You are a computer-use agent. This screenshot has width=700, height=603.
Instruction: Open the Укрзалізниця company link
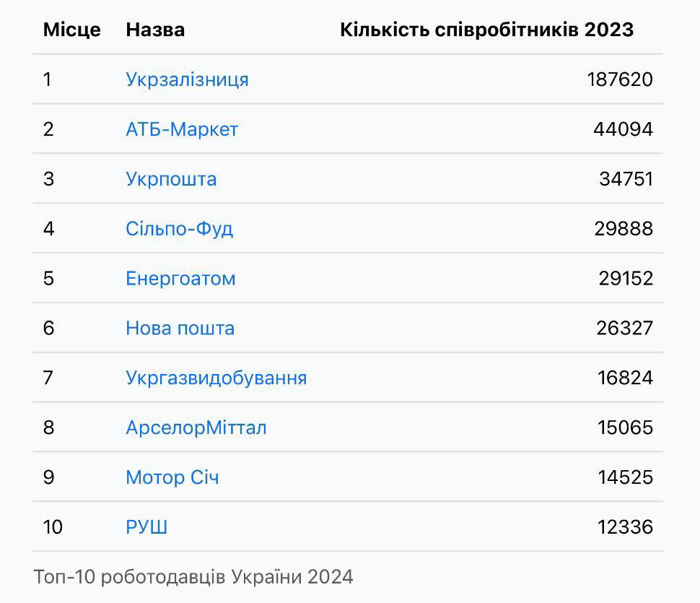pos(187,79)
